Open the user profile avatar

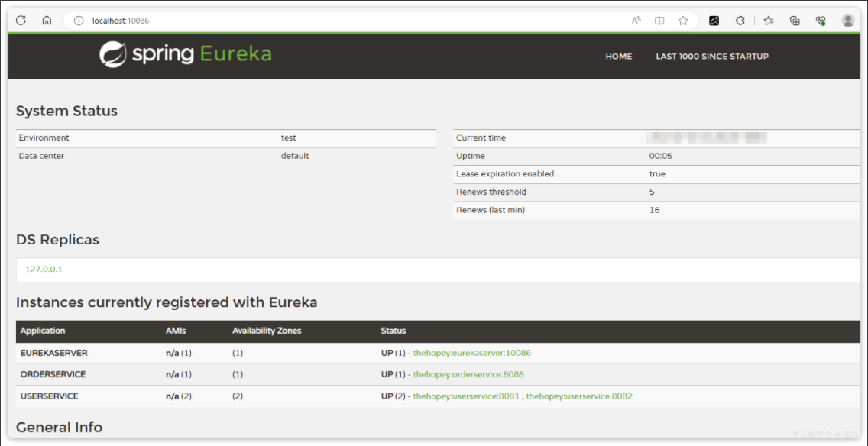click(x=848, y=21)
